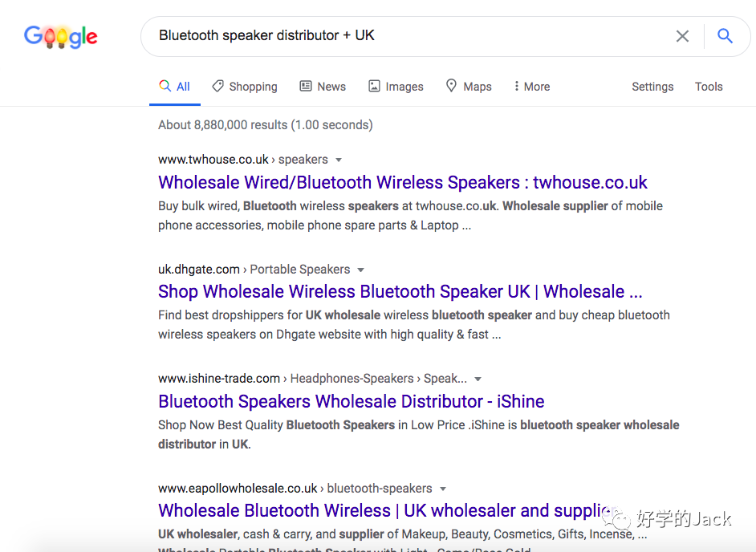Click snippet text 'Find best dropshippers for UK wholesale'

(x=269, y=315)
